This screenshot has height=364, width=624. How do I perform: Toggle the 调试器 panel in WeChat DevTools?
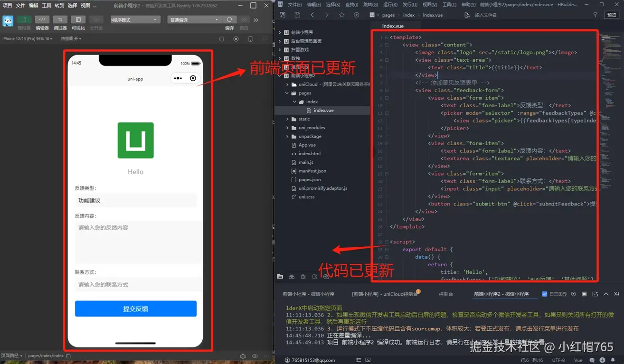(60, 20)
